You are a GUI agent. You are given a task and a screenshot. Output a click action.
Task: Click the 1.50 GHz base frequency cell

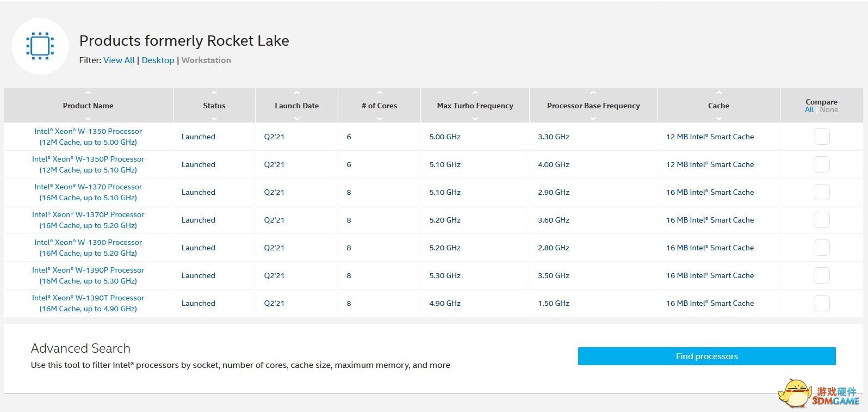click(554, 303)
